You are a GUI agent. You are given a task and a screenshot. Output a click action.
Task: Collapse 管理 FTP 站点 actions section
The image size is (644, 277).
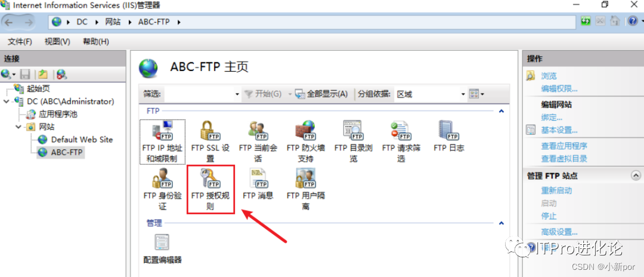pyautogui.click(x=636, y=176)
